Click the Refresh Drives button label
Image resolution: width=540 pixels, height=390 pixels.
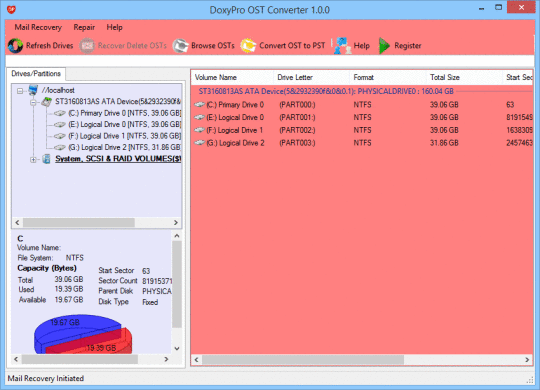point(50,45)
